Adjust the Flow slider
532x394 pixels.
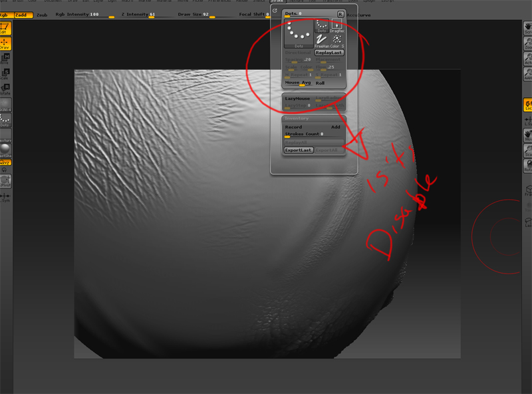(x=329, y=67)
